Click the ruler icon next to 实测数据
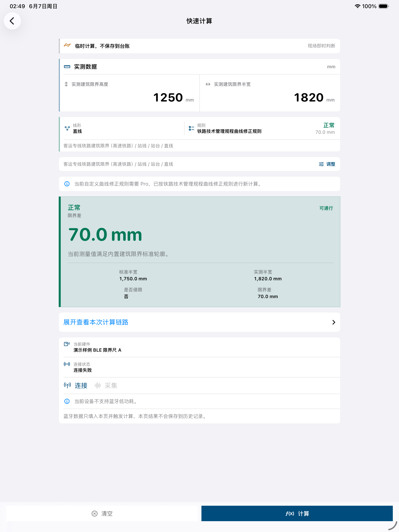Viewport: 399px width, 532px height. point(67,67)
